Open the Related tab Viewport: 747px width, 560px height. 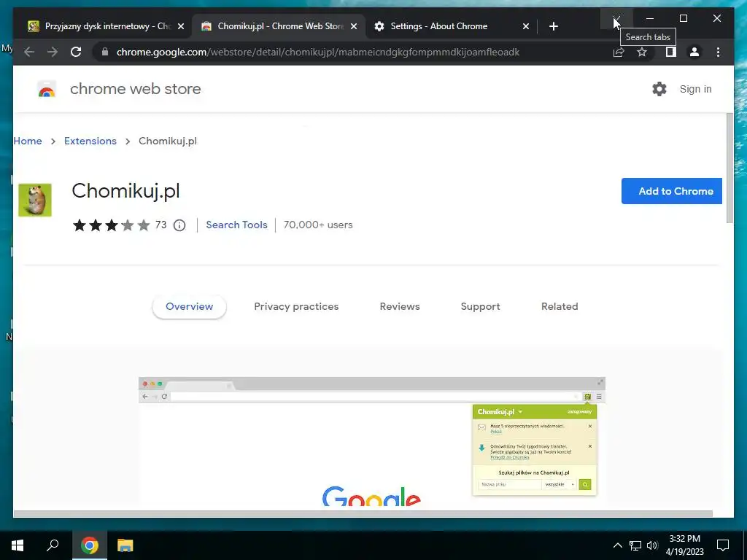(x=560, y=307)
